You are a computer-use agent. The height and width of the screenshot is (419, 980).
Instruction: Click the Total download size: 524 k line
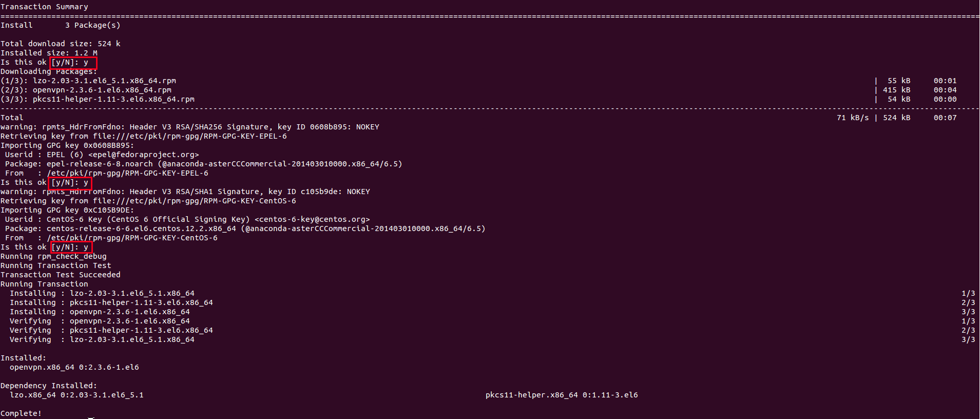(x=61, y=44)
